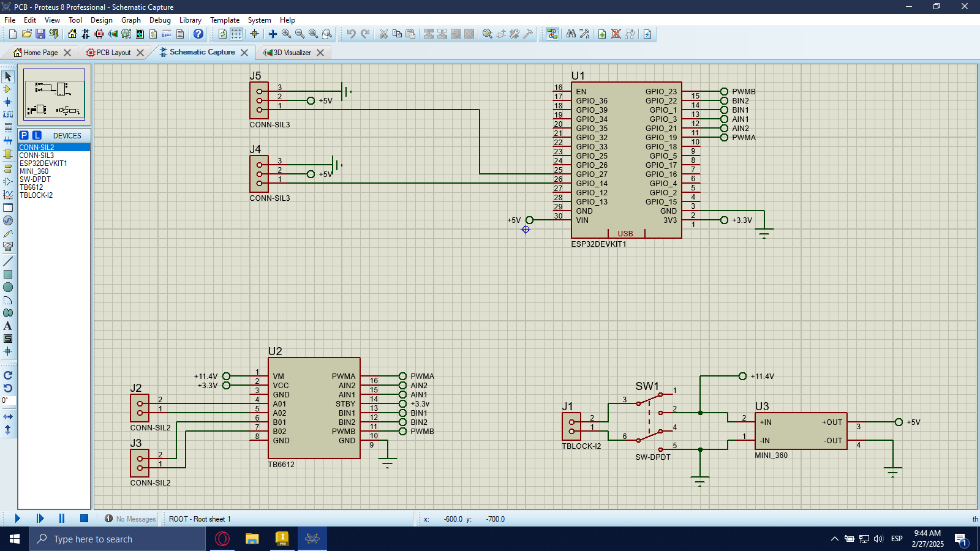Click the Windows taskbar search box
Image resolution: width=980 pixels, height=551 pixels.
119,539
